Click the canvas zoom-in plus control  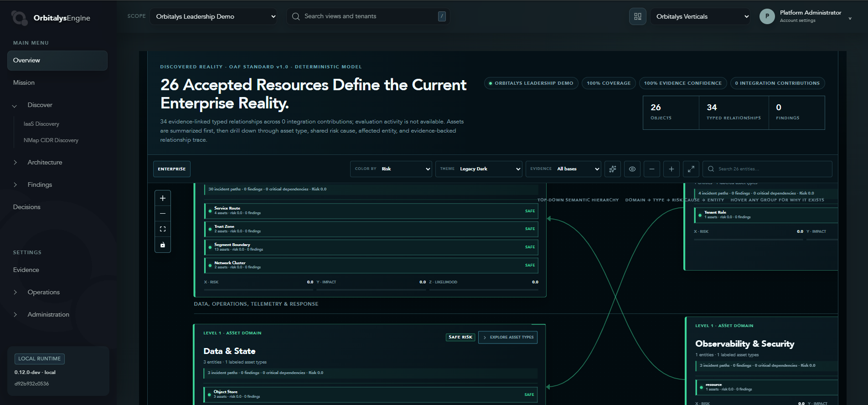click(x=163, y=198)
